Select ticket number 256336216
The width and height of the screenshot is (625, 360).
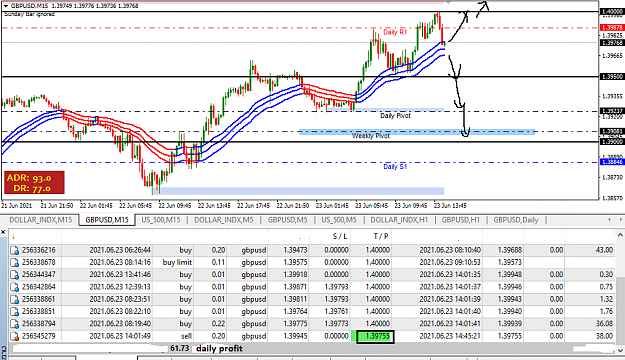[x=39, y=250]
